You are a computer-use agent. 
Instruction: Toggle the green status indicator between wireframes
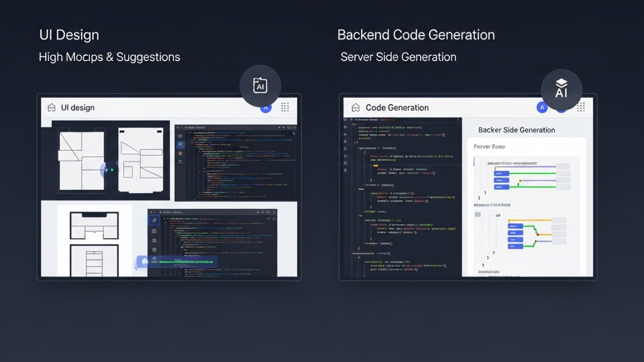111,169
